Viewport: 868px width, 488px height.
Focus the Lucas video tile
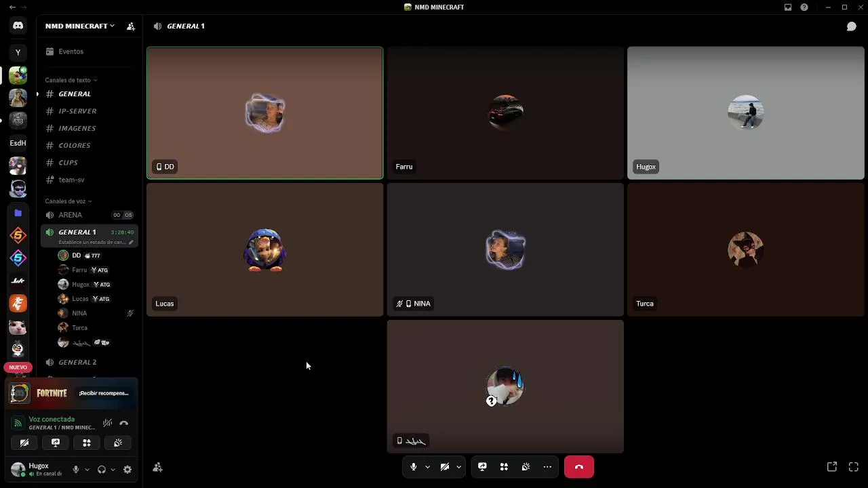(265, 250)
